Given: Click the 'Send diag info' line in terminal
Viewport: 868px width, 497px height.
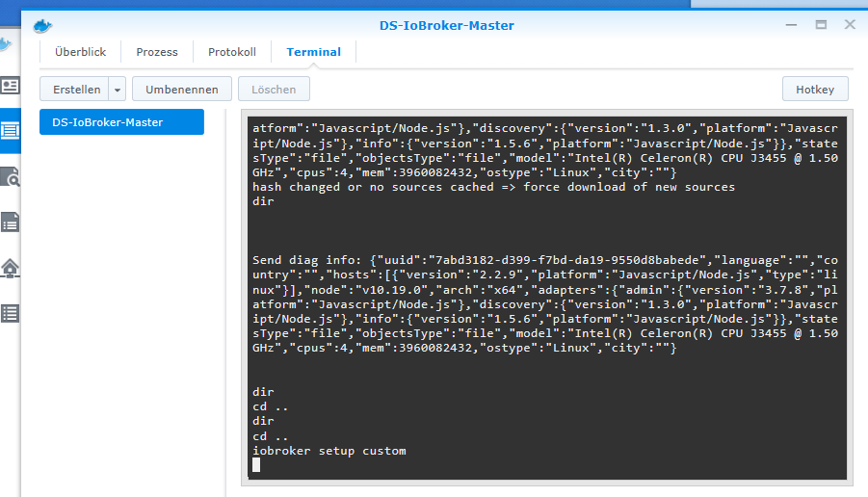Looking at the screenshot, I should (545, 260).
